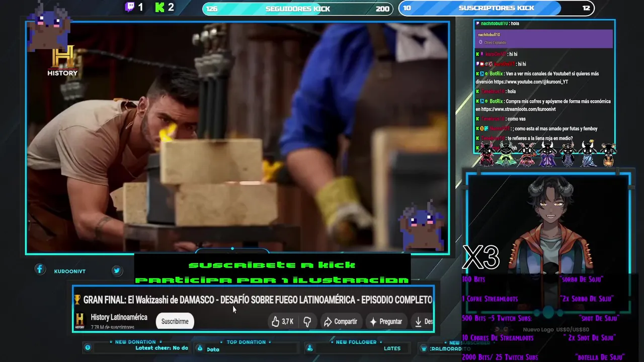644x362 pixels.
Task: Click the Suscribirme button
Action: [x=175, y=321]
